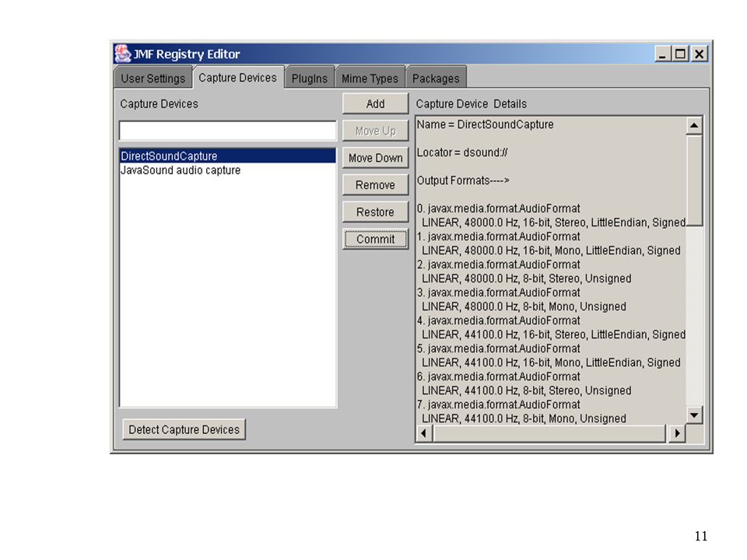
Task: Click format 0. javax.media.format.AudioFormat line
Action: [x=498, y=208]
